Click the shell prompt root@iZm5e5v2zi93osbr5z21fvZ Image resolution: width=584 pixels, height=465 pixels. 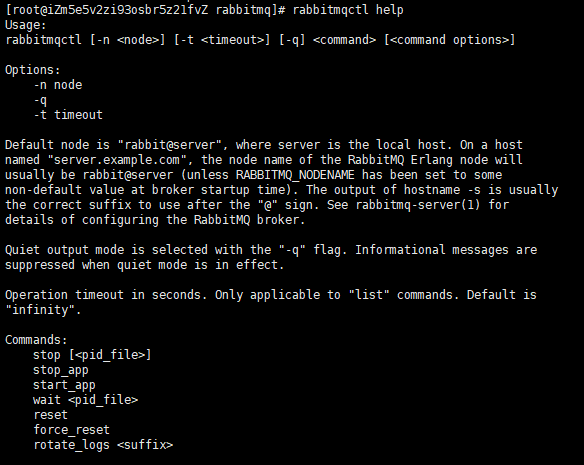pos(110,10)
